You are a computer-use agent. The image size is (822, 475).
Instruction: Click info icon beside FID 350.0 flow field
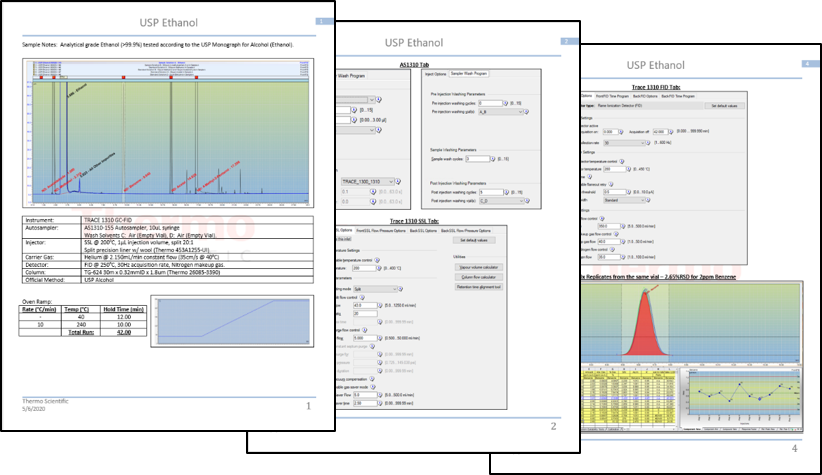click(622, 226)
